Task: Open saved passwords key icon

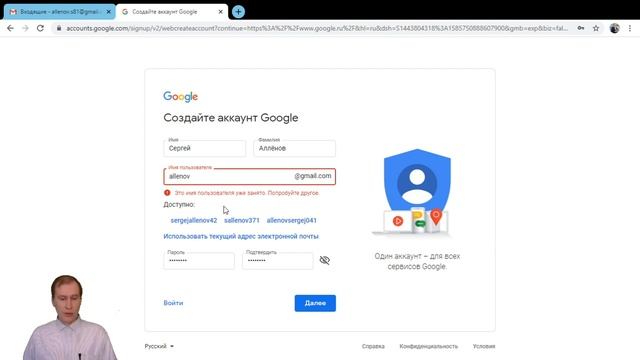Action: [x=580, y=28]
